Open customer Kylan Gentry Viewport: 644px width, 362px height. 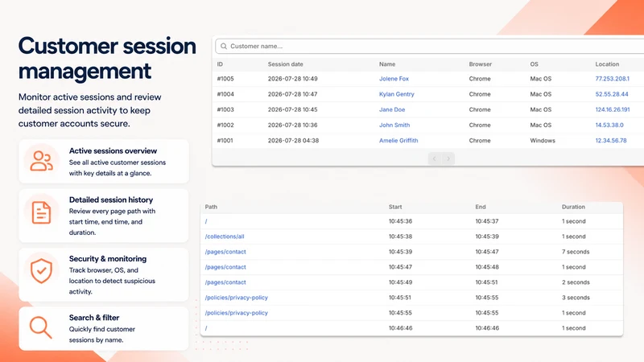[x=396, y=94]
